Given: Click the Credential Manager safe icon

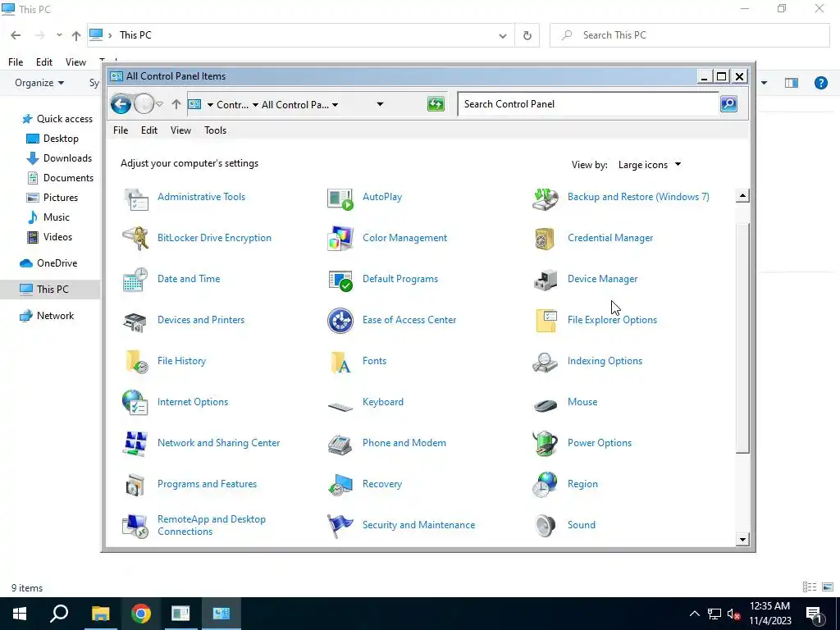Looking at the screenshot, I should (546, 238).
